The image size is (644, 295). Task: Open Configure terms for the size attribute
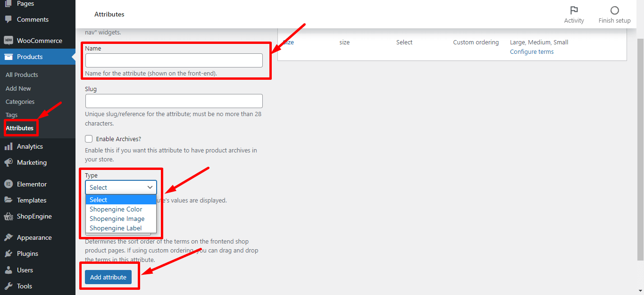tap(532, 51)
